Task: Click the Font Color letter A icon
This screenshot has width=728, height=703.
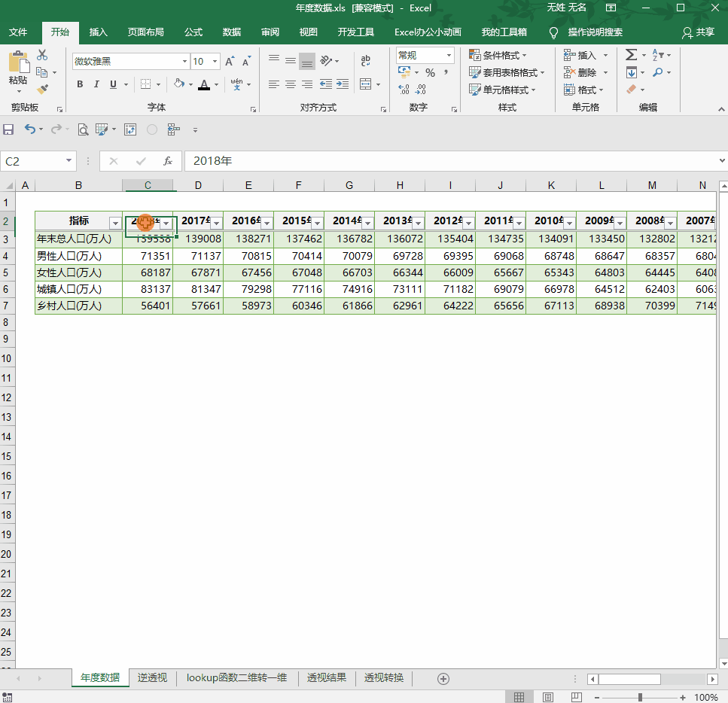Action: (x=204, y=84)
